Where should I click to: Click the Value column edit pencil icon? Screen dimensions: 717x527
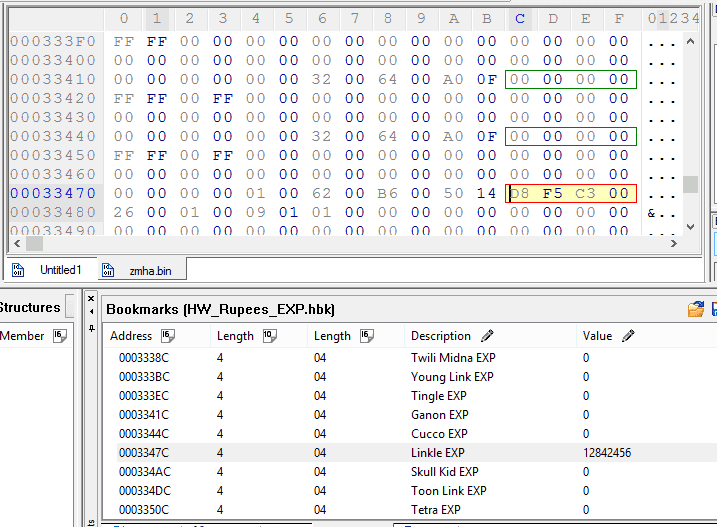(x=628, y=336)
